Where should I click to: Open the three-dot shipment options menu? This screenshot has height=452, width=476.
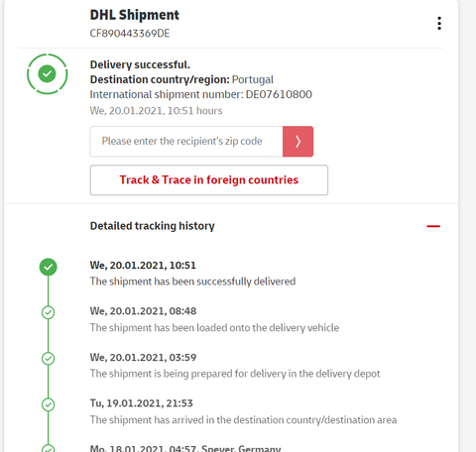coord(439,23)
